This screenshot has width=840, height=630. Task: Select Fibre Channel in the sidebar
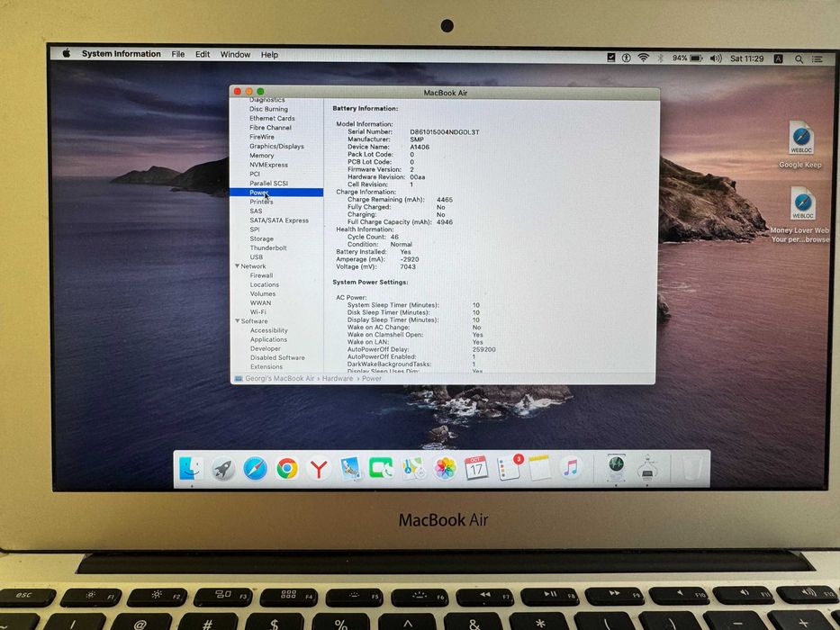(270, 128)
